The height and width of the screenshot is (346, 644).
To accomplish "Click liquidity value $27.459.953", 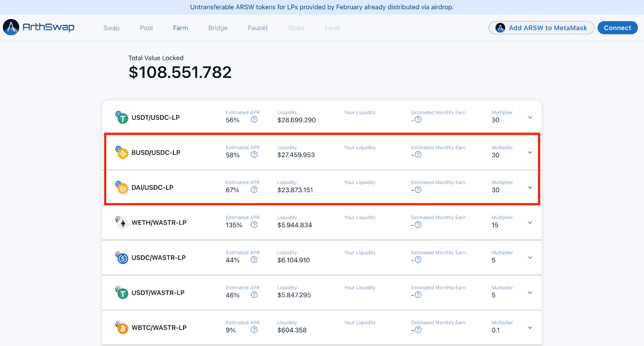I will (x=296, y=155).
